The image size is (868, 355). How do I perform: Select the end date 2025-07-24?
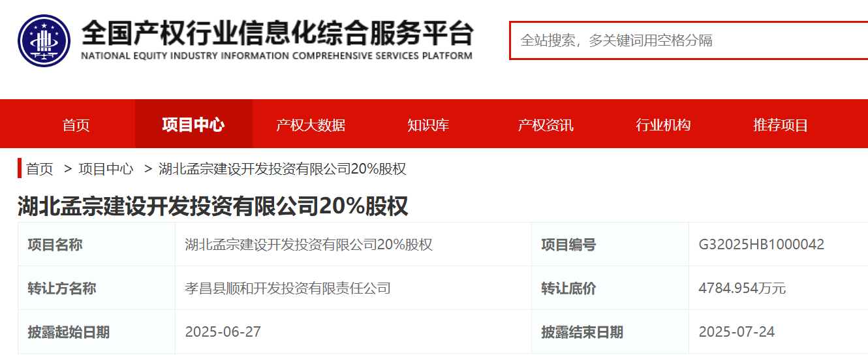(x=737, y=332)
